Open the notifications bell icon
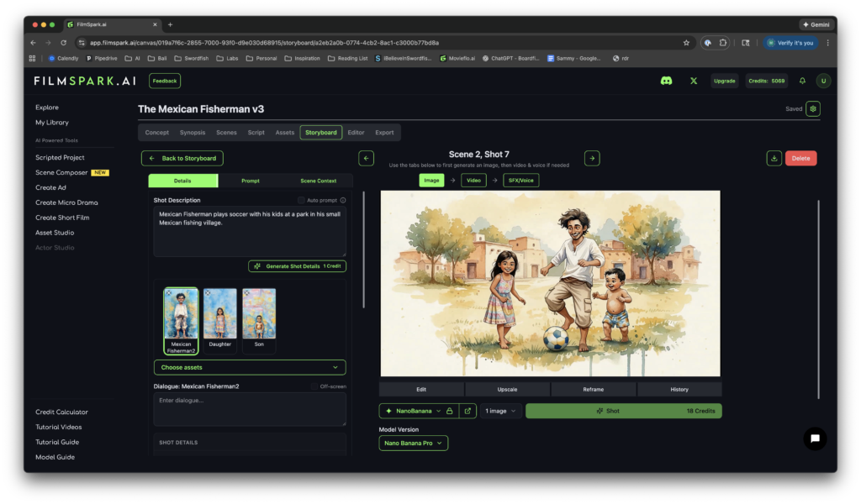The width and height of the screenshot is (861, 504). (803, 81)
